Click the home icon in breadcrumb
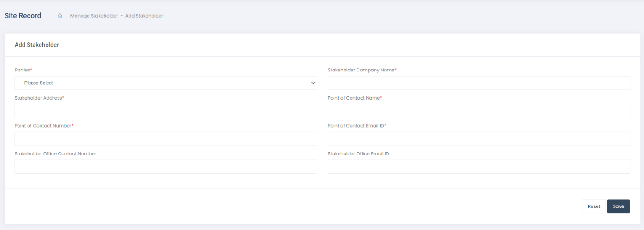The height and width of the screenshot is (230, 644). 60,16
